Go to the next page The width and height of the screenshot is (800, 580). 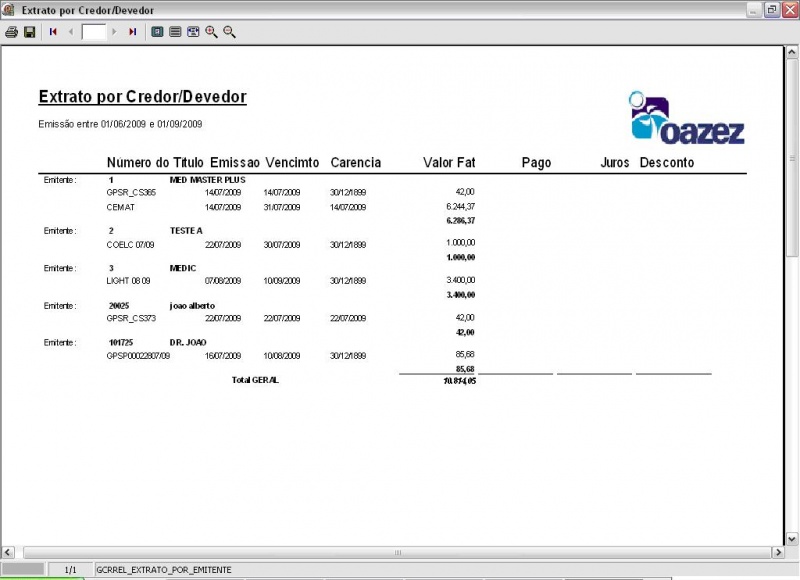(114, 32)
